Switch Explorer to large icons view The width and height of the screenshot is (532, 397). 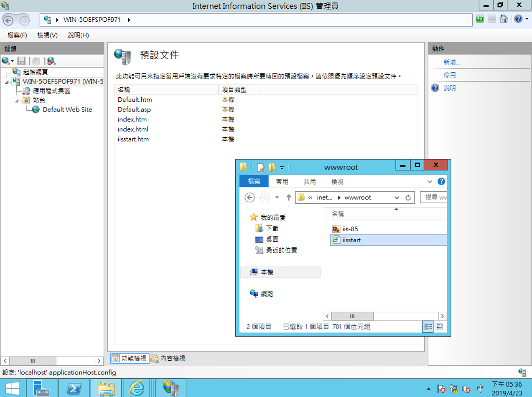coord(439,327)
